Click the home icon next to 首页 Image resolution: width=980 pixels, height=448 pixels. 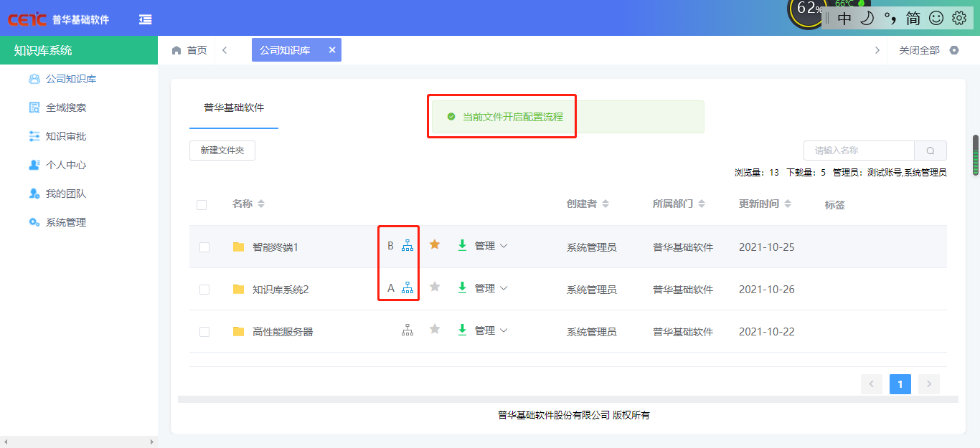(x=176, y=49)
